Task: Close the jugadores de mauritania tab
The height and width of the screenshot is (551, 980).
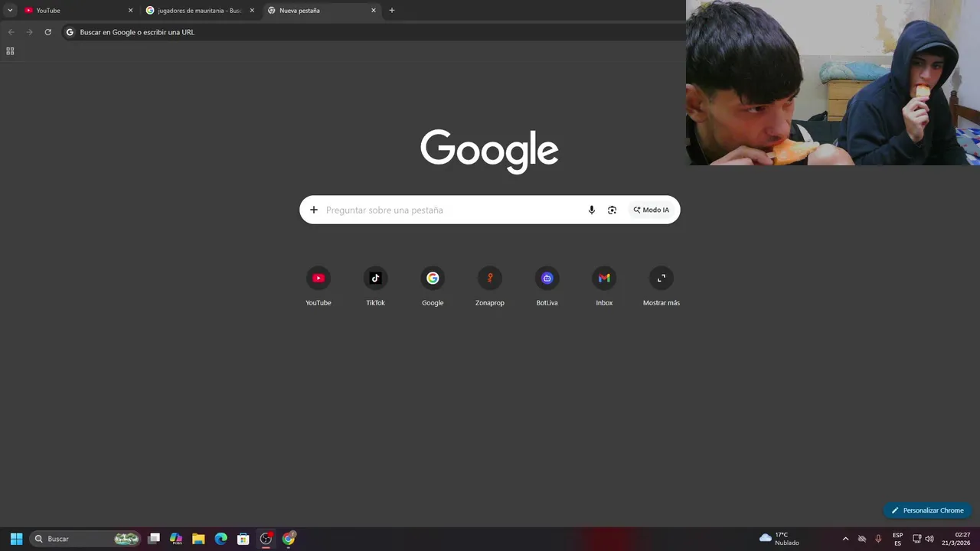Action: point(252,11)
